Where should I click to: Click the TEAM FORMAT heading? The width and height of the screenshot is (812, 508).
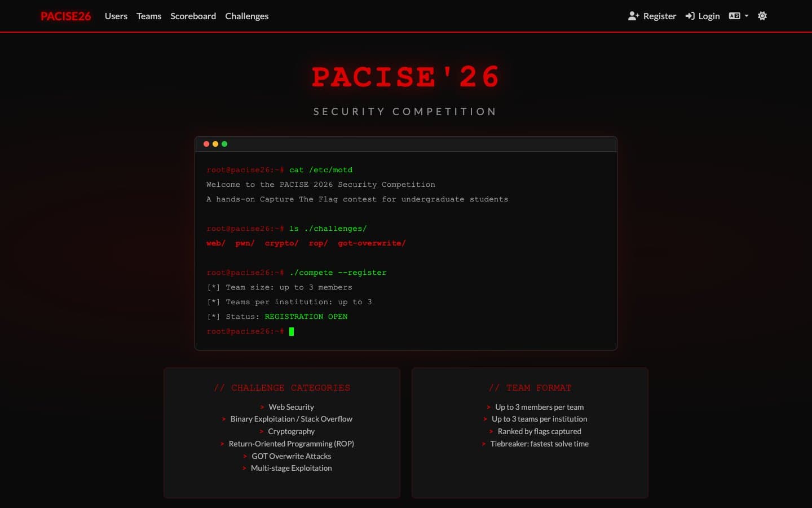[x=530, y=388]
